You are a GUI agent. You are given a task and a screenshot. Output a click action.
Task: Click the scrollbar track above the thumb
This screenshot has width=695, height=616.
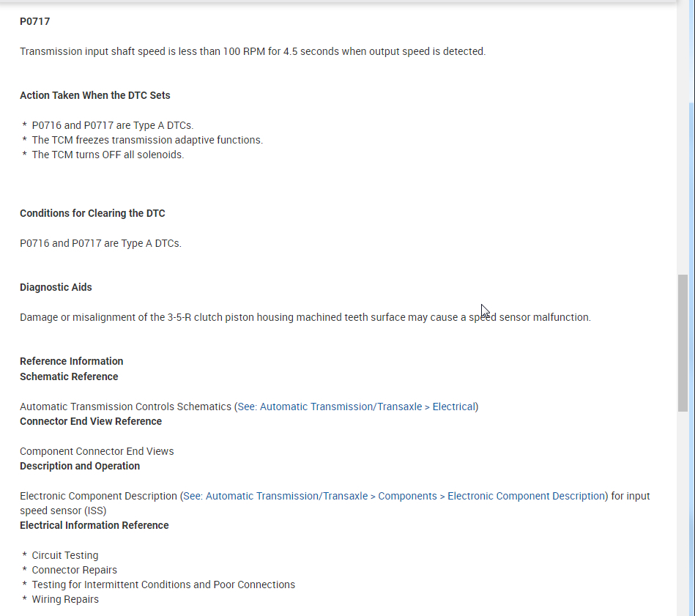point(683,183)
